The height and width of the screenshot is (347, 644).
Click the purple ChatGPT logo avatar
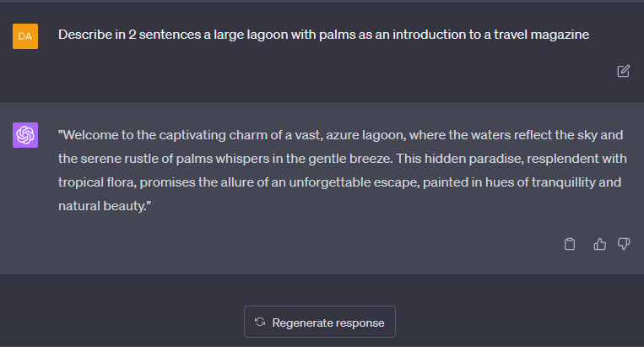click(x=25, y=135)
